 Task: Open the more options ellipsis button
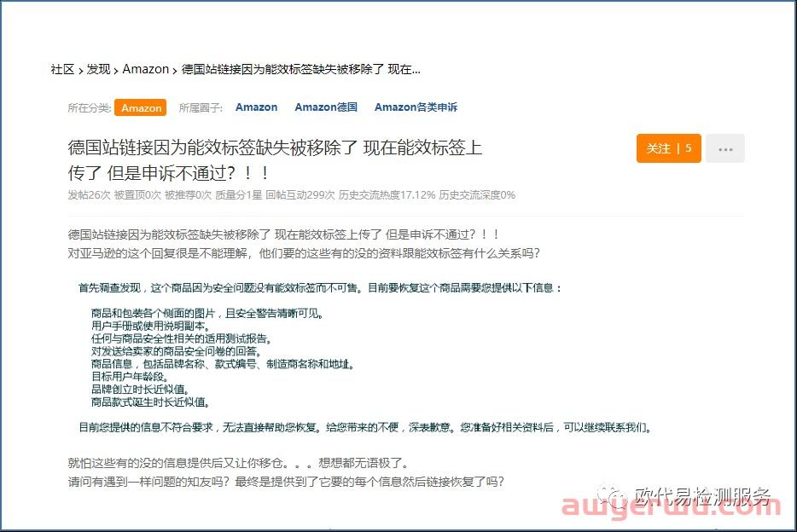point(724,148)
